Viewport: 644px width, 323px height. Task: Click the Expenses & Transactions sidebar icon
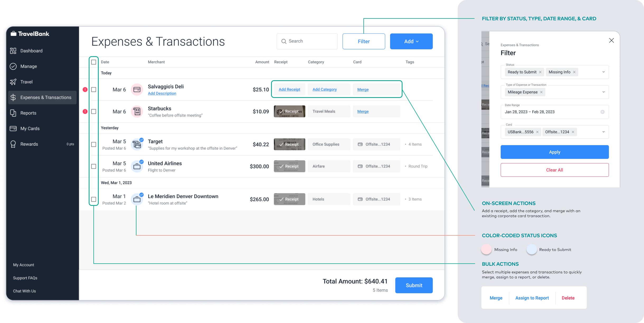[x=14, y=98]
